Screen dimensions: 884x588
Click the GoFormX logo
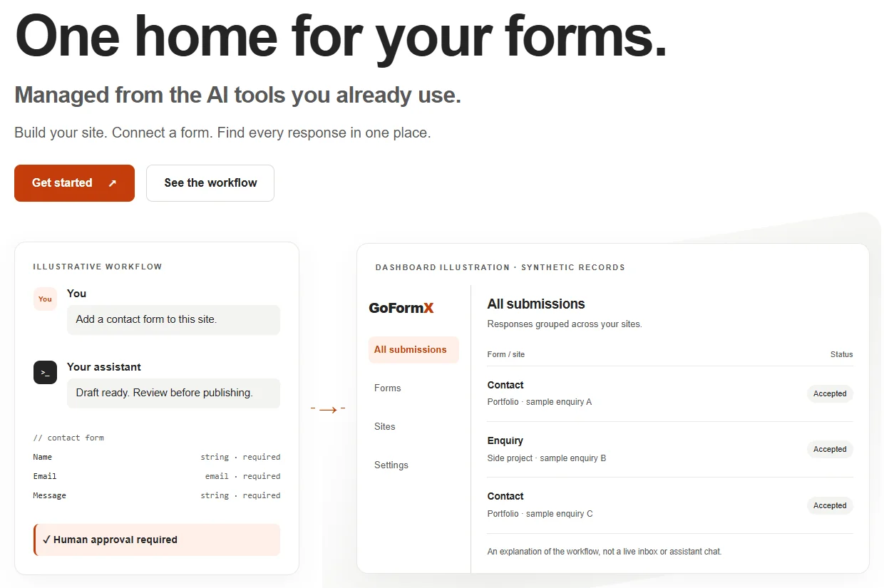tap(401, 308)
